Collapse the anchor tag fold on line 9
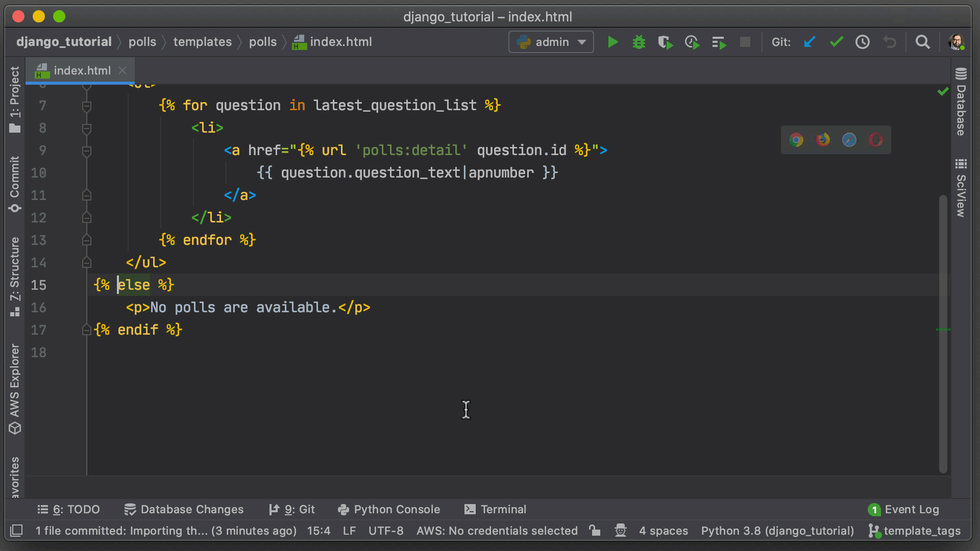Screen dimensions: 980x551 (87, 151)
